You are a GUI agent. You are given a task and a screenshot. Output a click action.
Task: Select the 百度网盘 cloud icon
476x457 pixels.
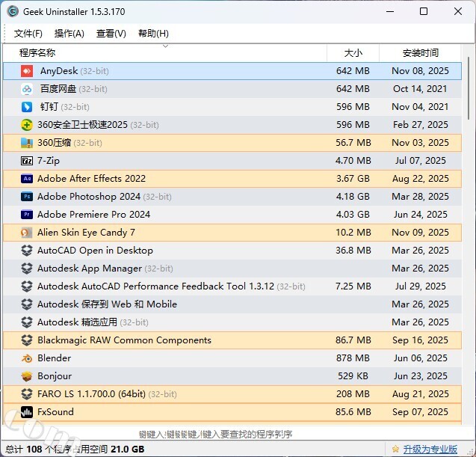[x=27, y=89]
